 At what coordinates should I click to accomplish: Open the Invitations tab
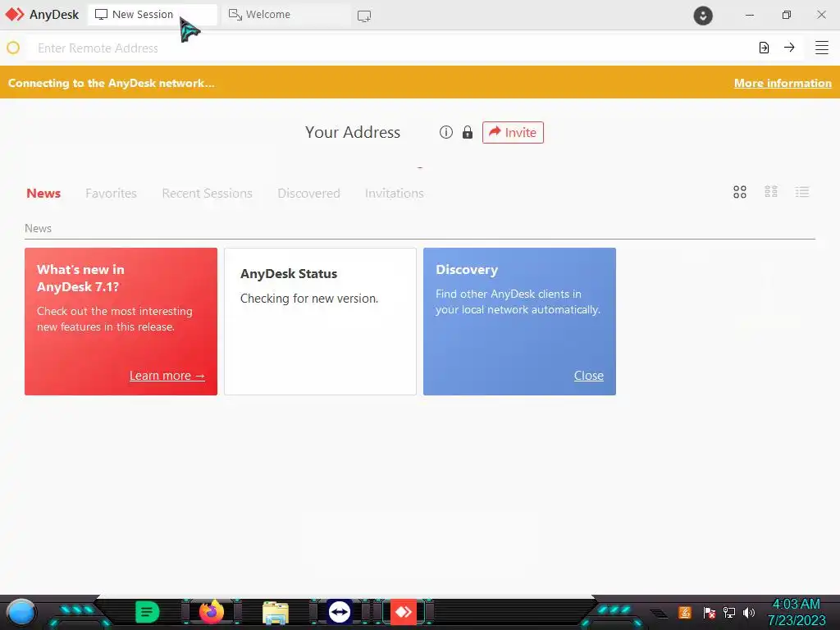(395, 193)
